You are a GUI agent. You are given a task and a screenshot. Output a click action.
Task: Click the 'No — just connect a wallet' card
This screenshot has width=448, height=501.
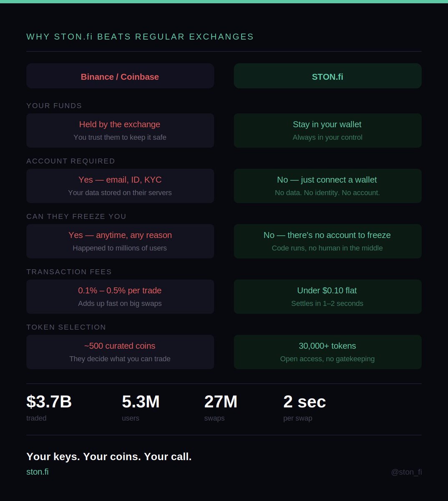click(x=327, y=186)
